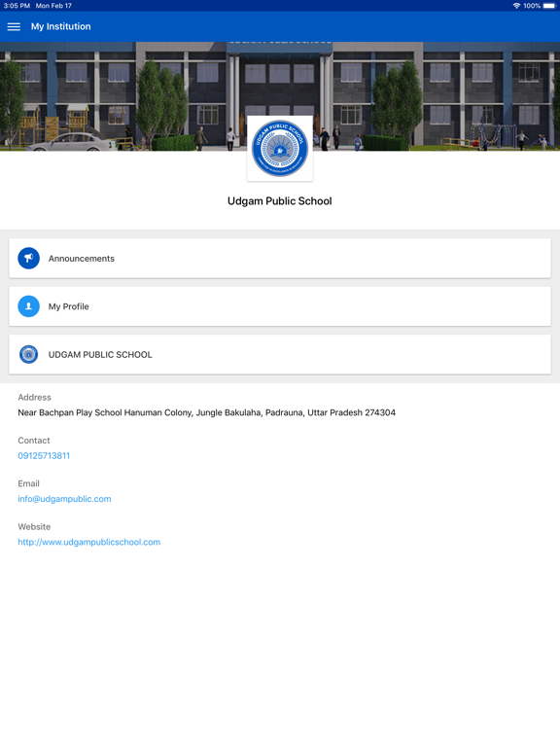Tap the Mon Feb 17 date in status bar

53,6
